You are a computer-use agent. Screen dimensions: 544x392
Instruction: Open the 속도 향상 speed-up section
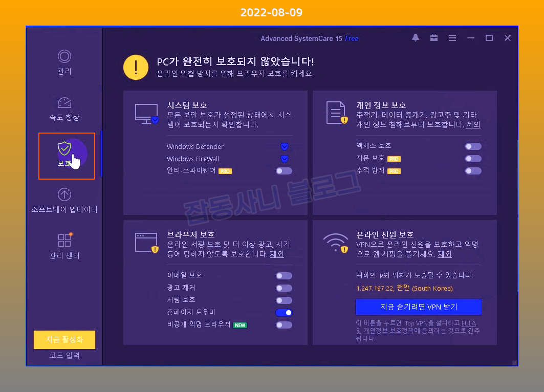pyautogui.click(x=64, y=108)
